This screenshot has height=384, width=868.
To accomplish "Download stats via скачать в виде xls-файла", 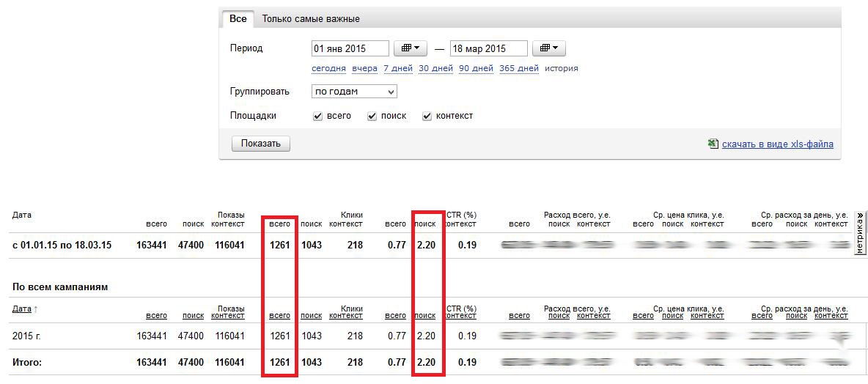I will click(778, 144).
